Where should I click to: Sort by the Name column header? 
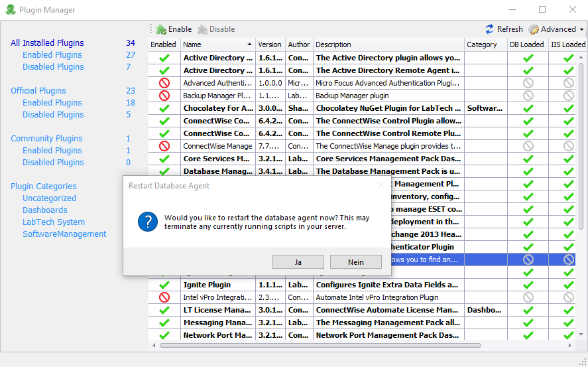(217, 44)
